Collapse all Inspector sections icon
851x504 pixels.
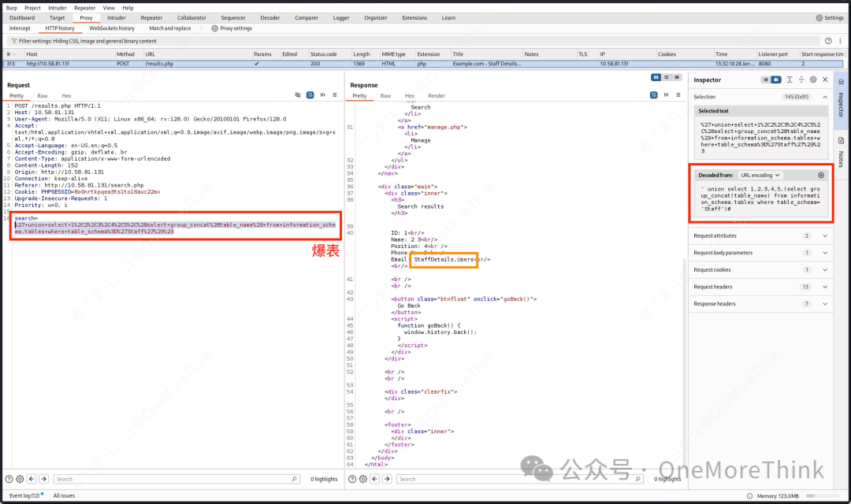tap(801, 80)
